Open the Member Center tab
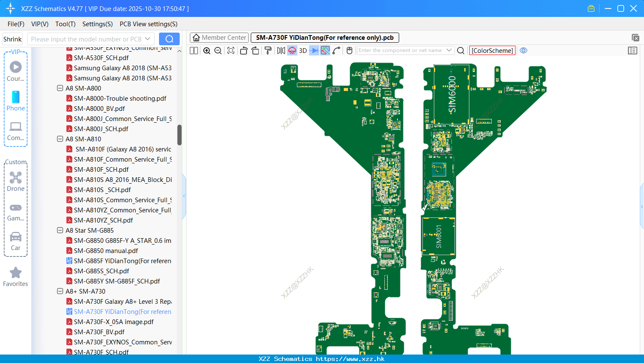The image size is (644, 363). coord(219,38)
